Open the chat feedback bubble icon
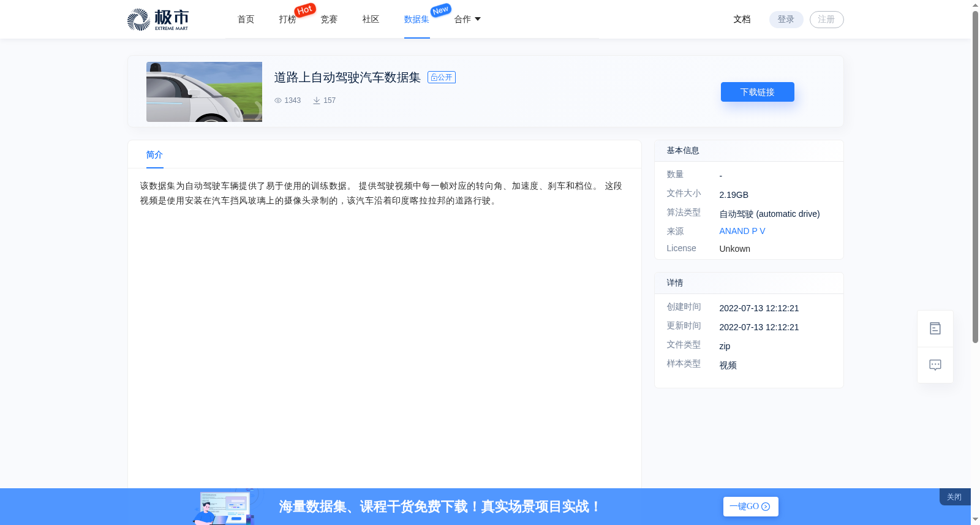The image size is (980, 525). [935, 365]
